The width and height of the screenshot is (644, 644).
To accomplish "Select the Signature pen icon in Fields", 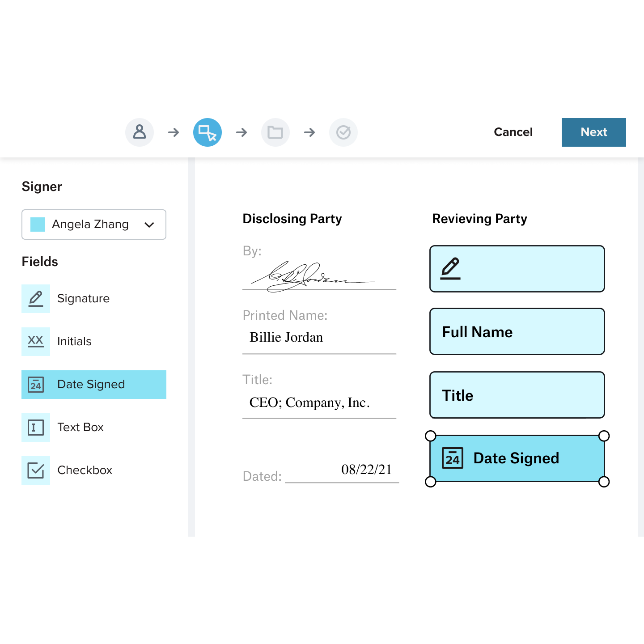I will 36,299.
